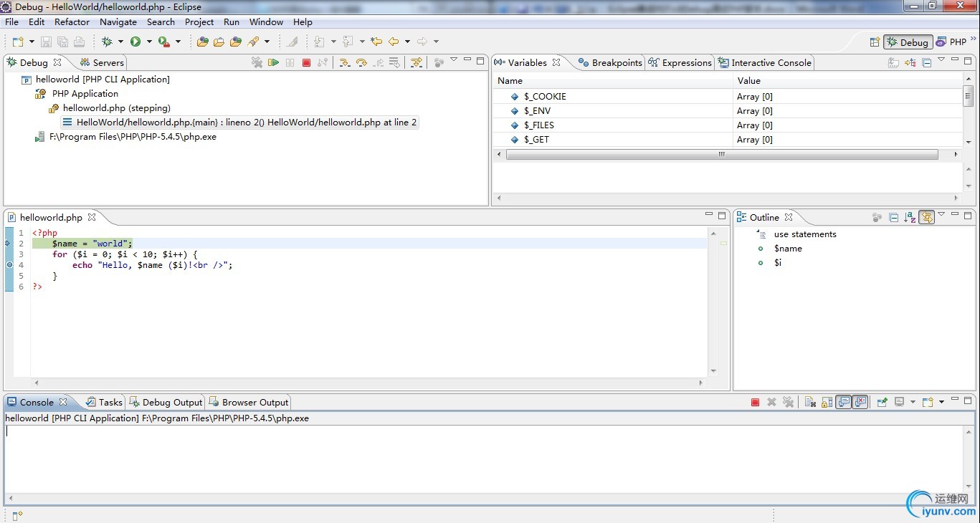This screenshot has height=523, width=980.
Task: Open the Variables view menu triangle
Action: click(x=941, y=60)
